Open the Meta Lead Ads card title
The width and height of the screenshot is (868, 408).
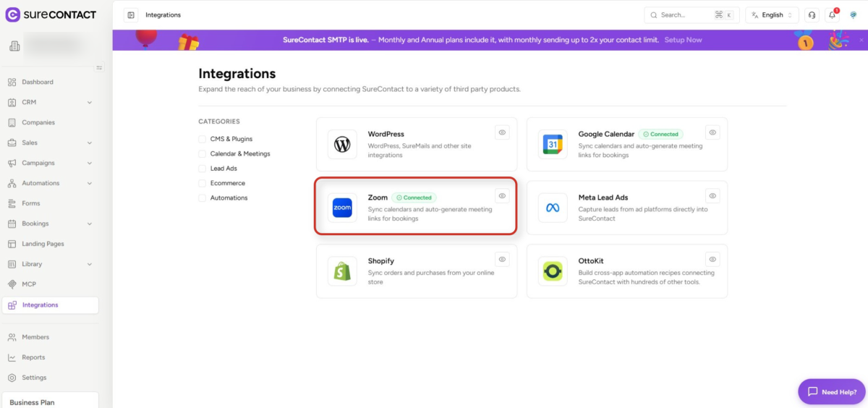(x=603, y=197)
